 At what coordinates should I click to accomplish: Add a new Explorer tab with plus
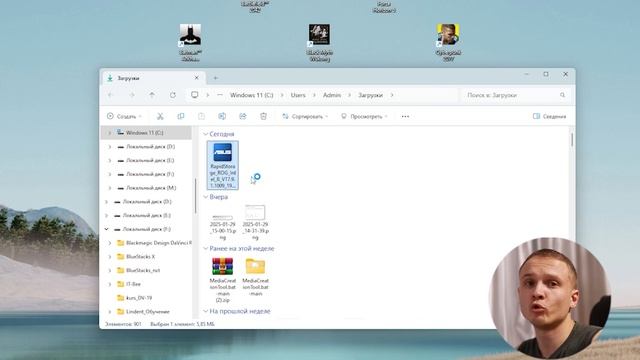[216, 78]
